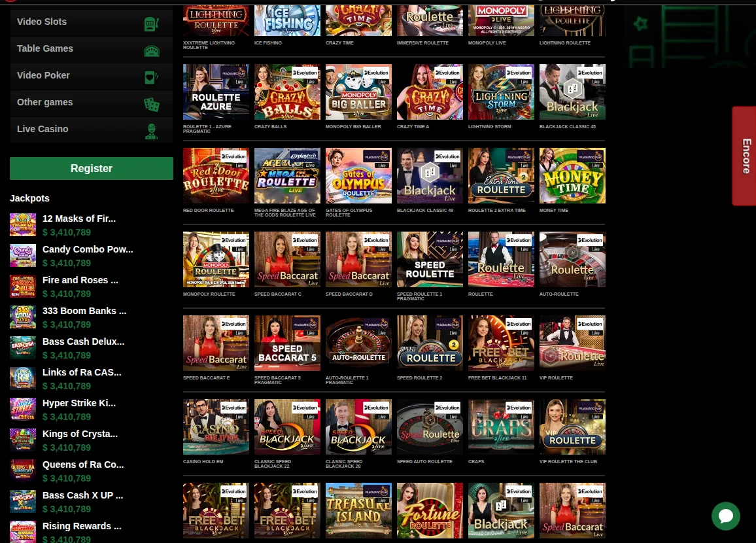The width and height of the screenshot is (756, 543).
Task: Open Auto-Roulette Evolution thumbnail
Action: [x=572, y=260]
